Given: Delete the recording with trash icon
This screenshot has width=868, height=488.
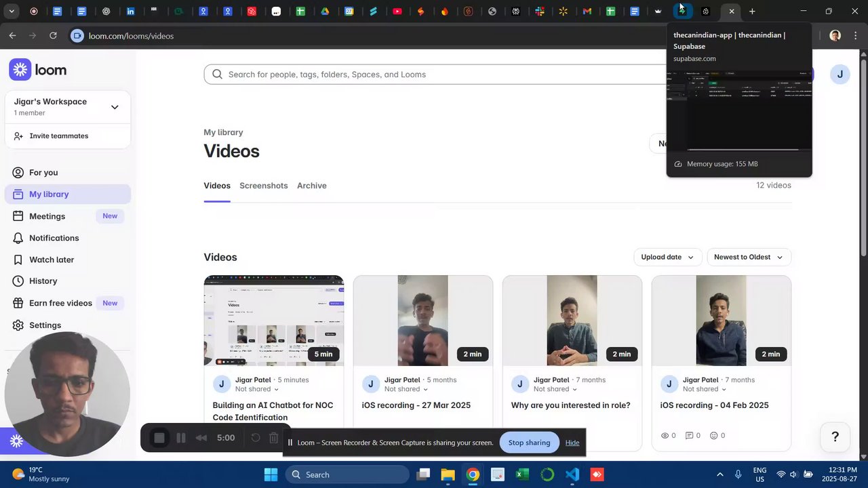Looking at the screenshot, I should click(274, 438).
